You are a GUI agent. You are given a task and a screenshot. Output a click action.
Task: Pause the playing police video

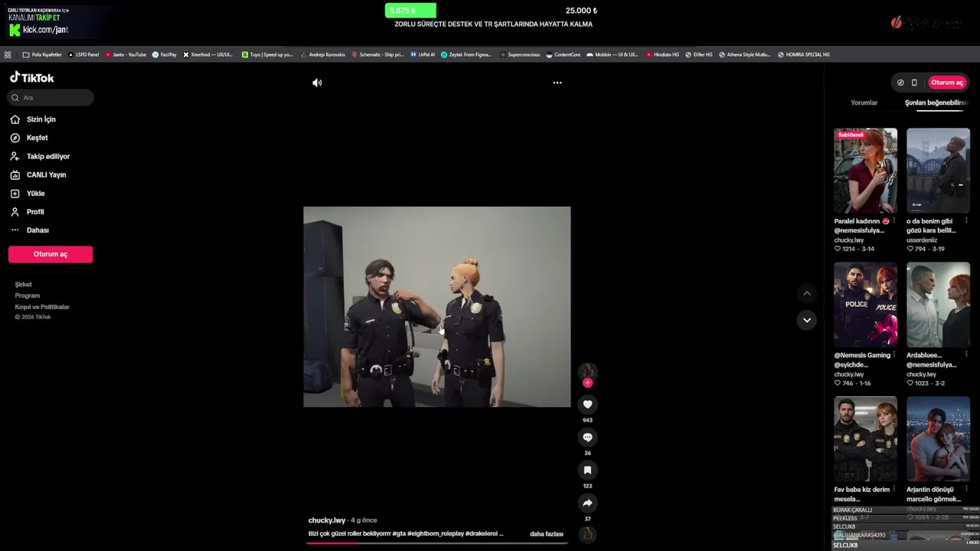click(x=437, y=307)
